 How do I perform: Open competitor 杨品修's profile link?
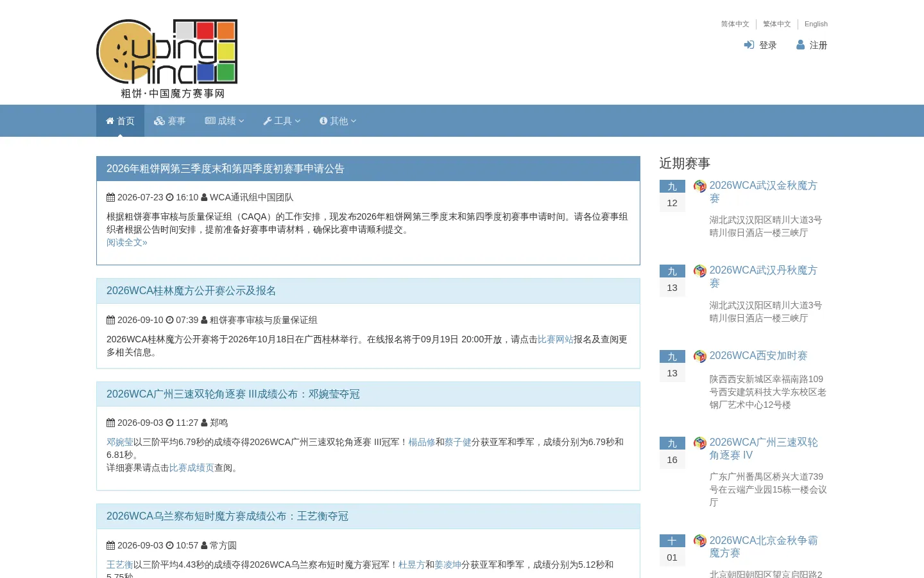tap(422, 442)
